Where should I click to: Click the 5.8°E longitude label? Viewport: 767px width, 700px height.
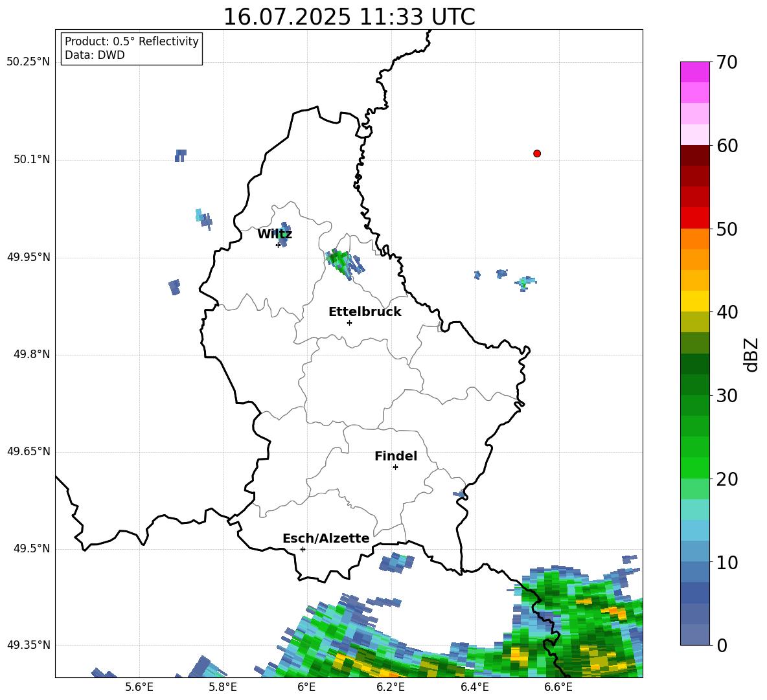(223, 687)
